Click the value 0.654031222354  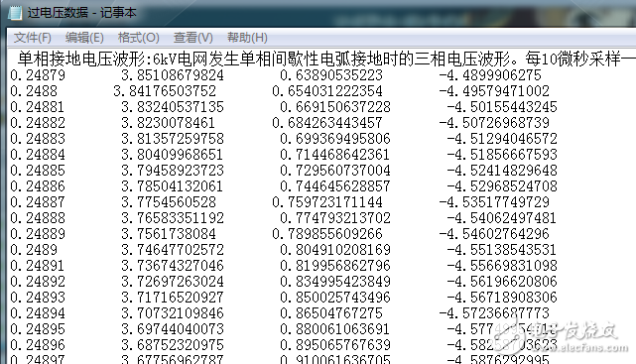click(327, 91)
